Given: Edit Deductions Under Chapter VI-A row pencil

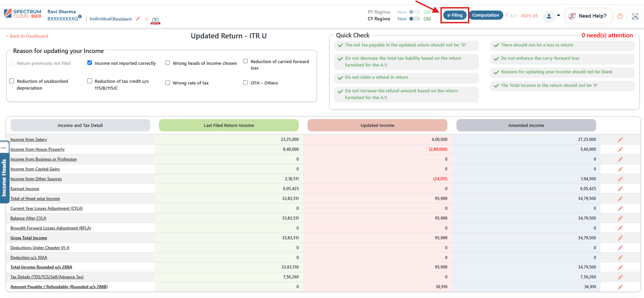Looking at the screenshot, I should click(620, 248).
